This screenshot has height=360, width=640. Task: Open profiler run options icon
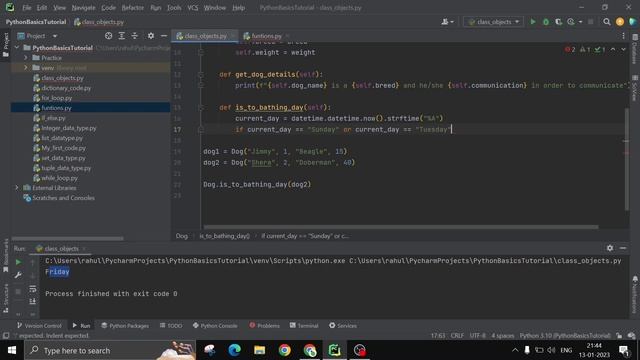pos(571,22)
